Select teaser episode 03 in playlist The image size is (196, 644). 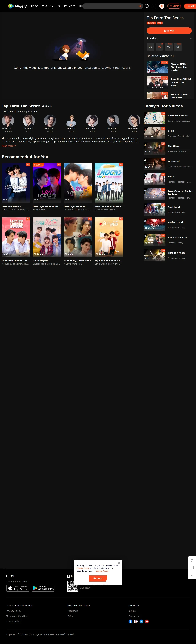(178, 47)
